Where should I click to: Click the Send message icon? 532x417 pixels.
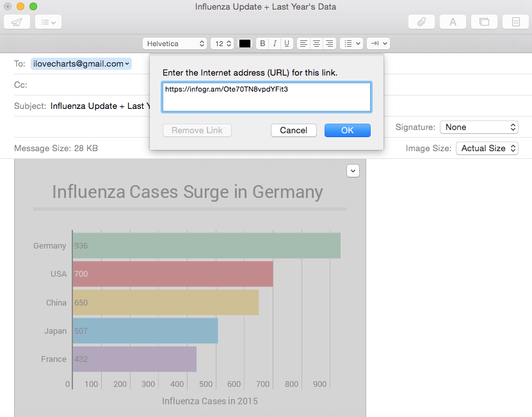point(17,21)
